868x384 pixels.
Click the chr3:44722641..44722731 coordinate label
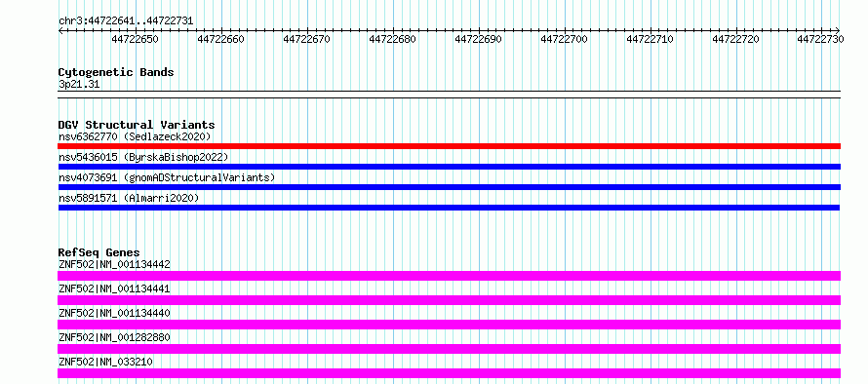(126, 20)
